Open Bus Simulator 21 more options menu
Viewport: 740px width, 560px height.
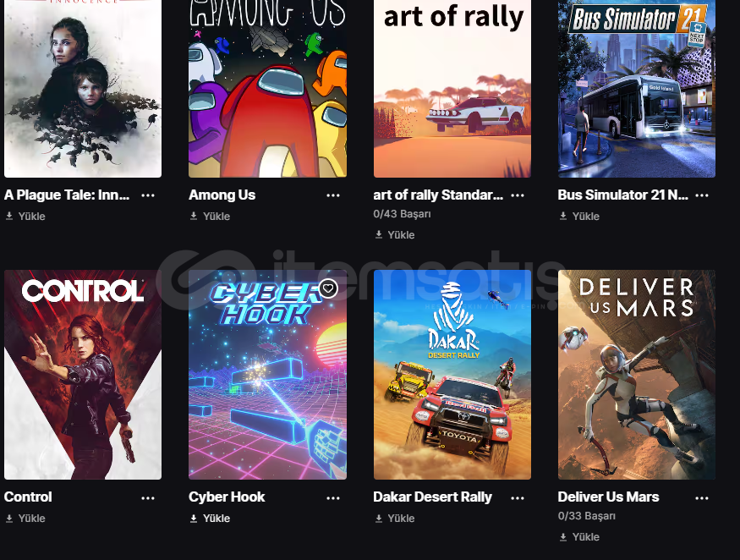[x=702, y=195]
